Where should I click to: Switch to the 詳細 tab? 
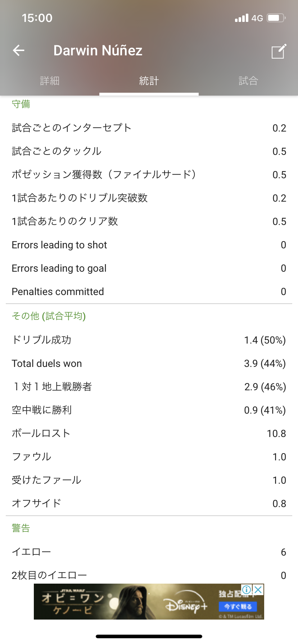[x=50, y=81]
